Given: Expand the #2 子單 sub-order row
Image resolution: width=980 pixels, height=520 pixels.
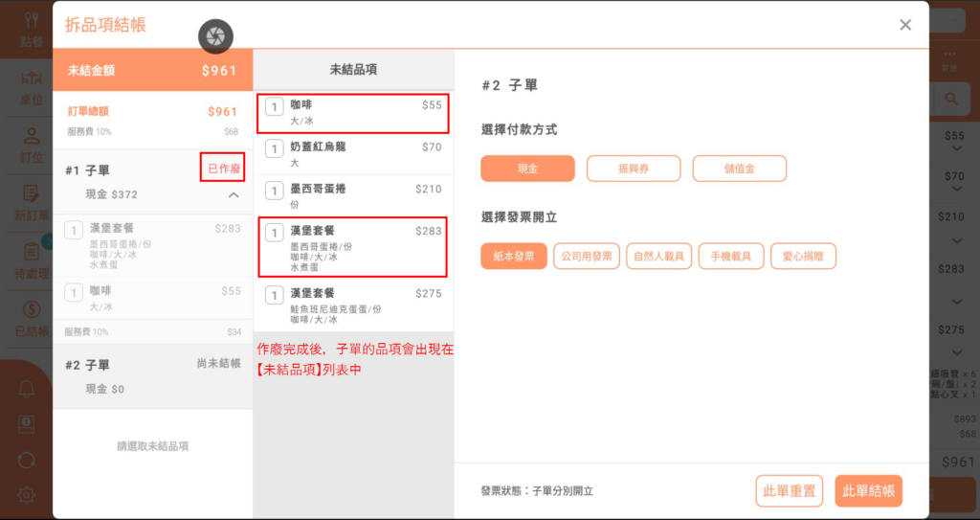Looking at the screenshot, I should coord(153,376).
